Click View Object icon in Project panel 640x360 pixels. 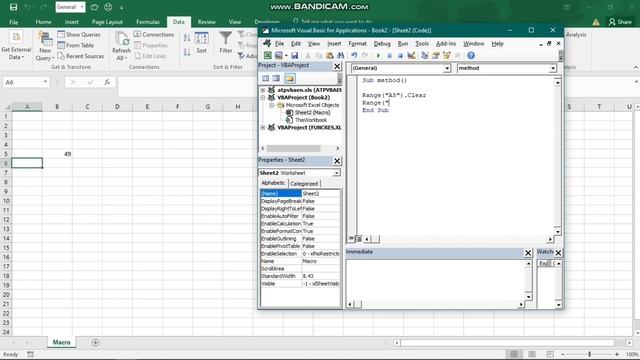coord(276,78)
